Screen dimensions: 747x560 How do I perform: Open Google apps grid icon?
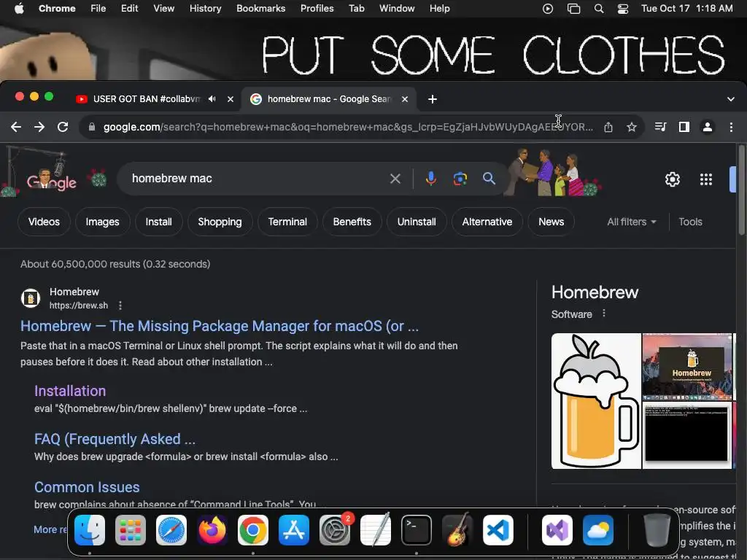(706, 179)
